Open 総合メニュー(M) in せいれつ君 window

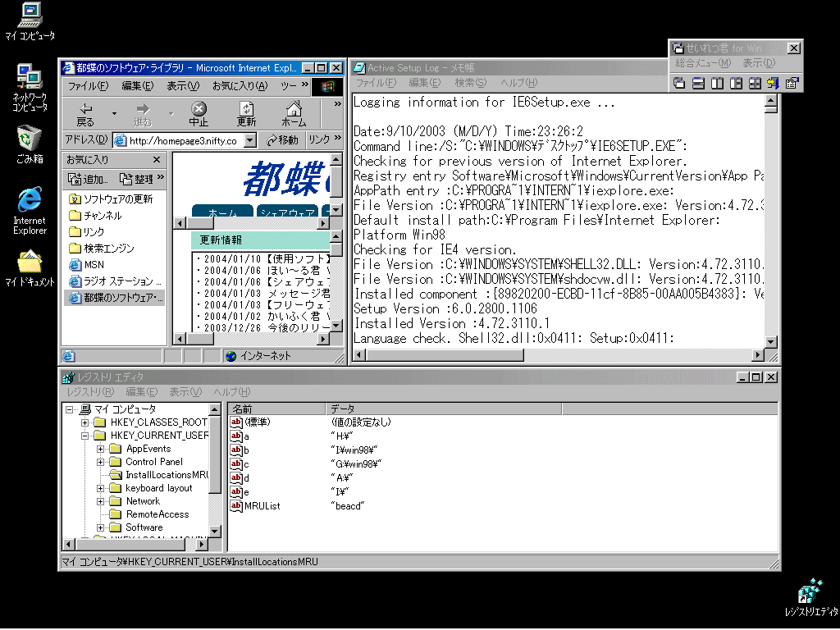703,63
